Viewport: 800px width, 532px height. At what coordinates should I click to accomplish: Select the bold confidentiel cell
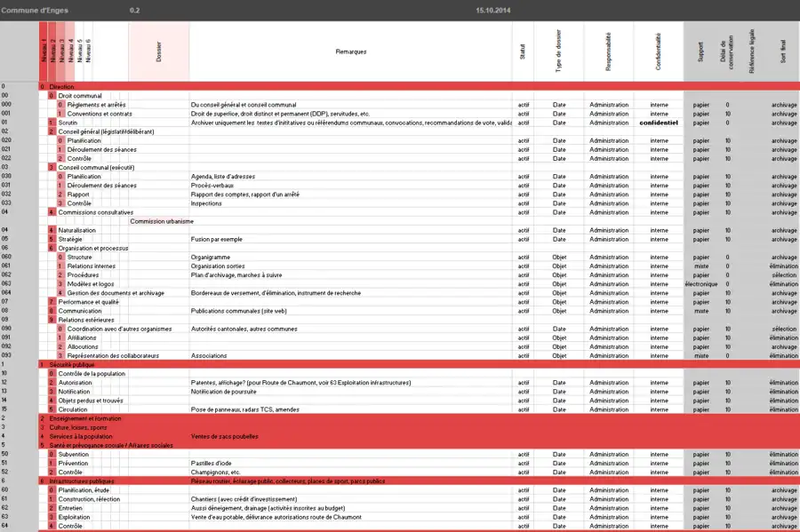coord(659,123)
